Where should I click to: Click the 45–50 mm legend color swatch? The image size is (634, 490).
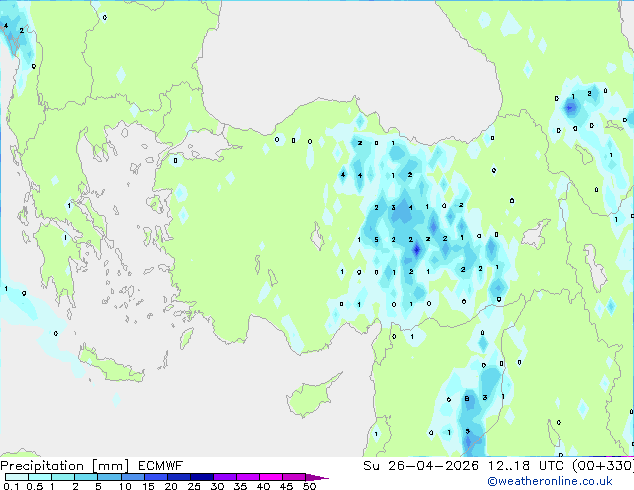tap(294, 477)
